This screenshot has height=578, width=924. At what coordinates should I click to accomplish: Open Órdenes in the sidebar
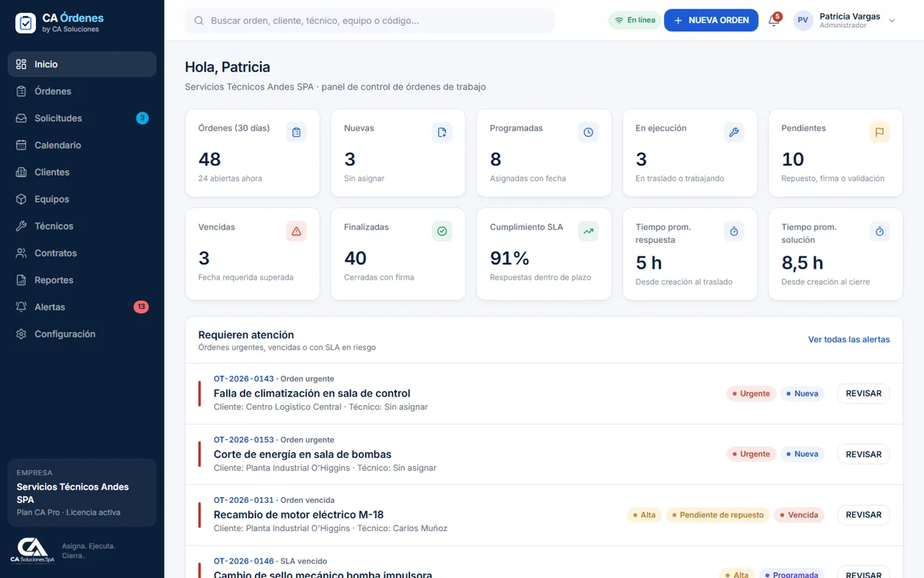[x=82, y=91]
